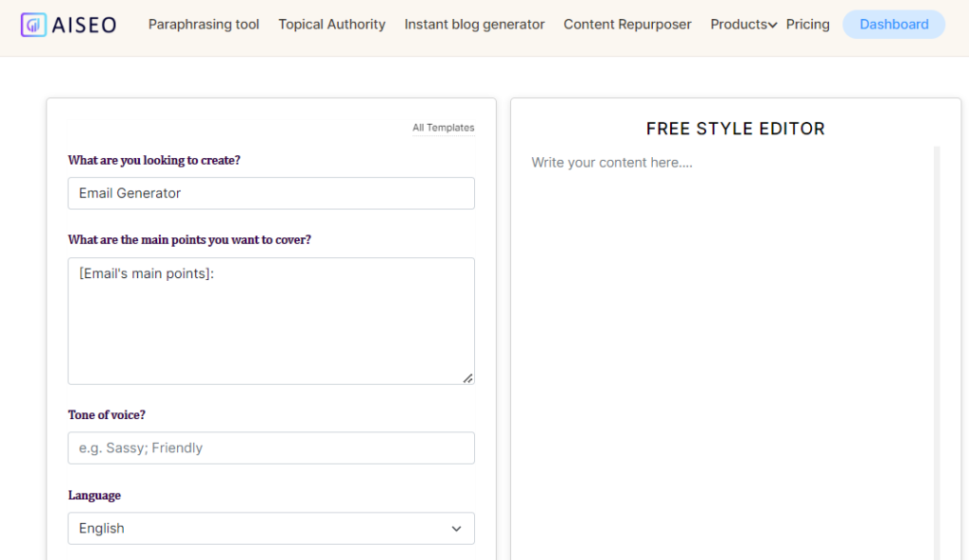
Task: Click the textarea resize handle
Action: point(467,377)
